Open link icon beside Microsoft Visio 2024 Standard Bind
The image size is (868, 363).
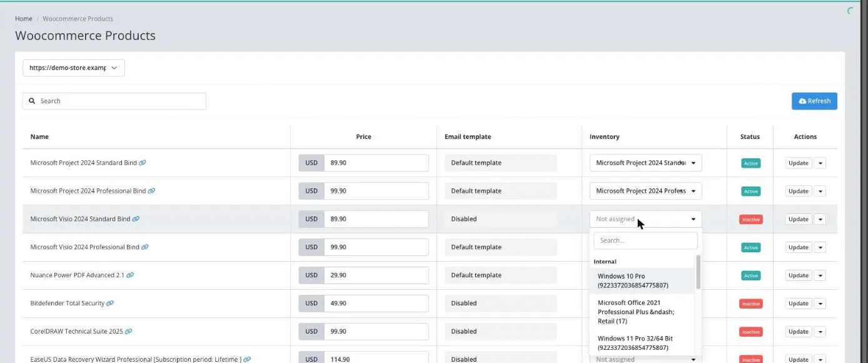[136, 219]
